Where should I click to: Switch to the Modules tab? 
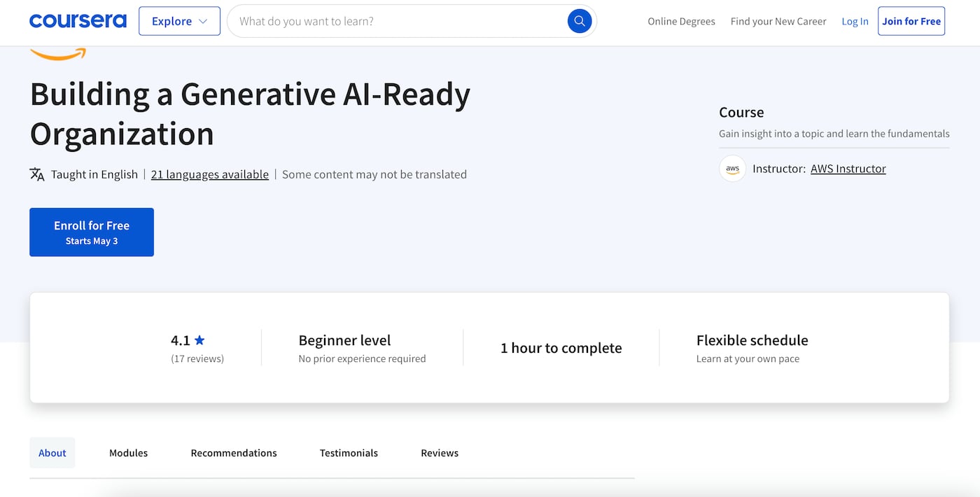pos(128,453)
